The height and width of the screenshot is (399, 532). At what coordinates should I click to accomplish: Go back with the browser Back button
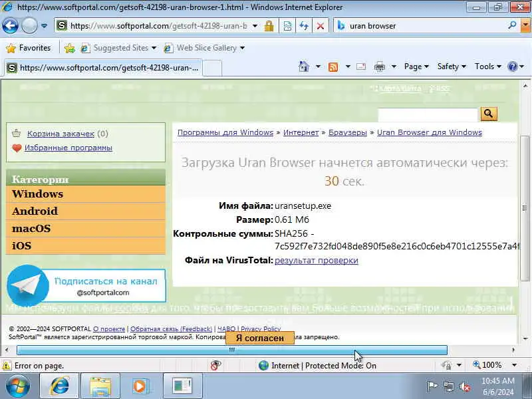pyautogui.click(x=10, y=26)
